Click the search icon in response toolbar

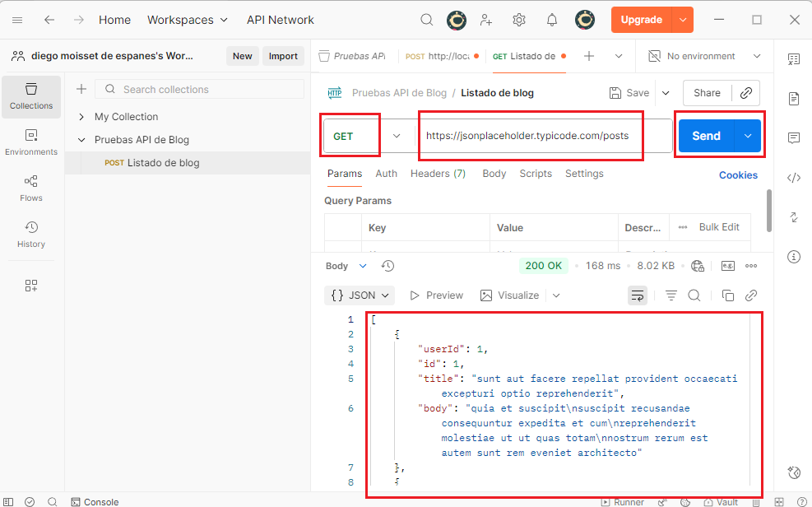click(694, 295)
